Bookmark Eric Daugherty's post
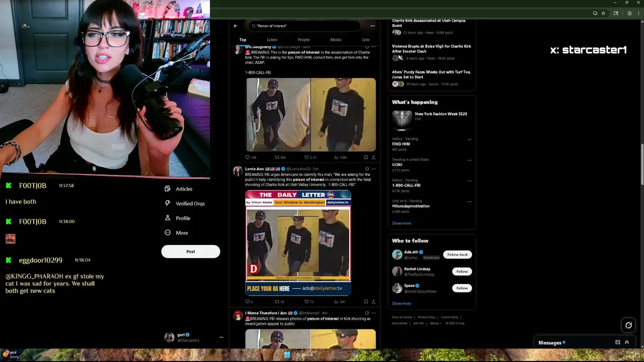Image resolution: width=644 pixels, height=362 pixels. click(366, 157)
